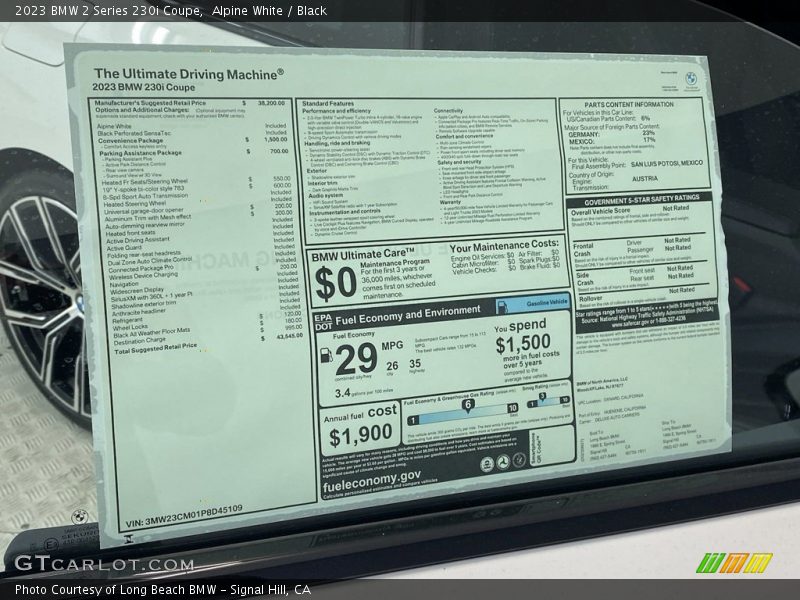Viewport: 800px width, 600px height.
Task: Click 'Black All Weather Floor Mats' option
Action: pos(152,333)
